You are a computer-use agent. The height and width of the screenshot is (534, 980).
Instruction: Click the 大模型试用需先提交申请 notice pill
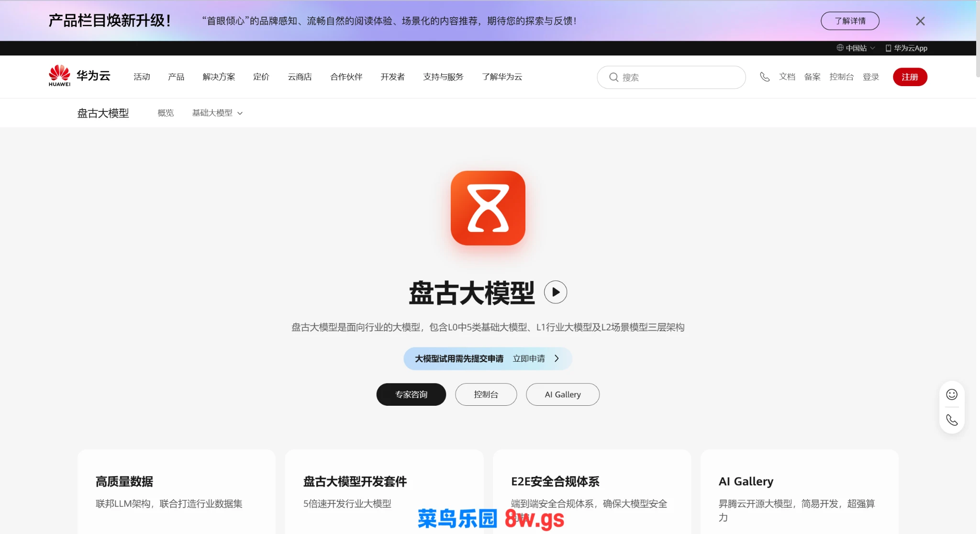coord(488,358)
